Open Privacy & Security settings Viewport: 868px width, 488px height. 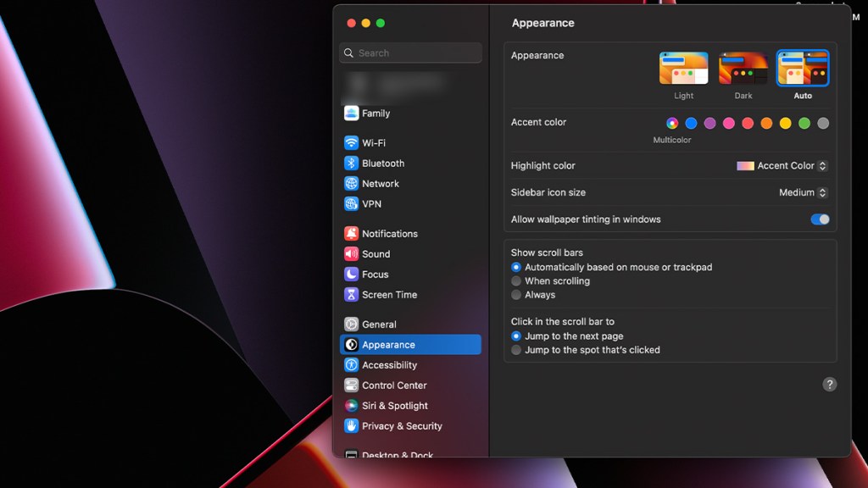(395, 425)
